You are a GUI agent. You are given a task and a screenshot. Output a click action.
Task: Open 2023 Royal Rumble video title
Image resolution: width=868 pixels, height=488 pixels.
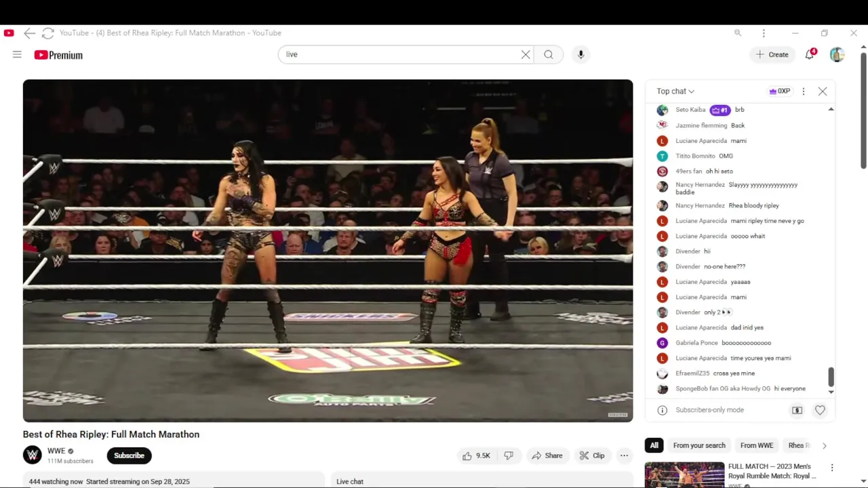point(772,471)
